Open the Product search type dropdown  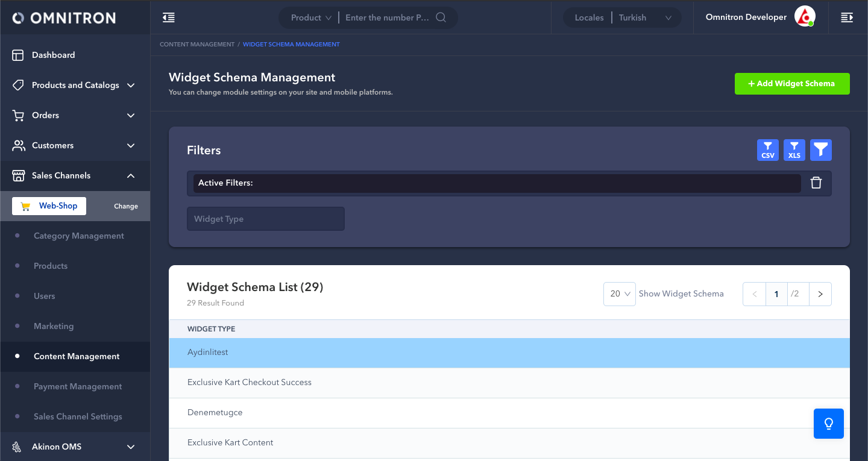pos(310,18)
